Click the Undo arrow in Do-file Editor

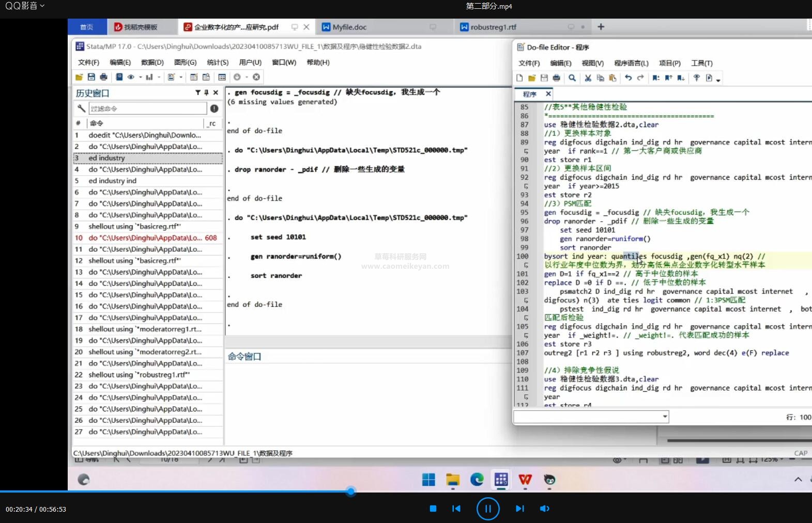pyautogui.click(x=628, y=78)
